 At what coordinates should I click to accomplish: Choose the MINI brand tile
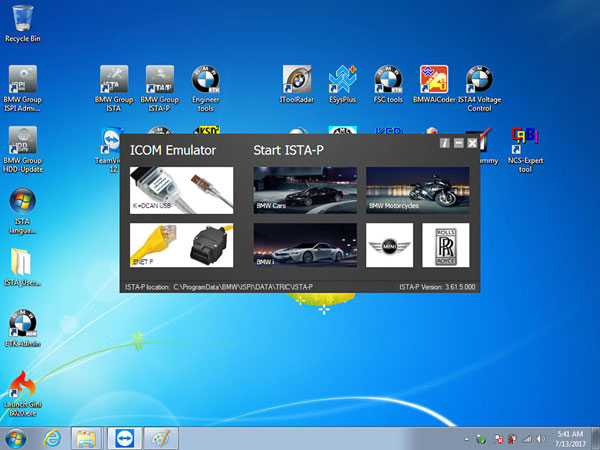tap(390, 245)
